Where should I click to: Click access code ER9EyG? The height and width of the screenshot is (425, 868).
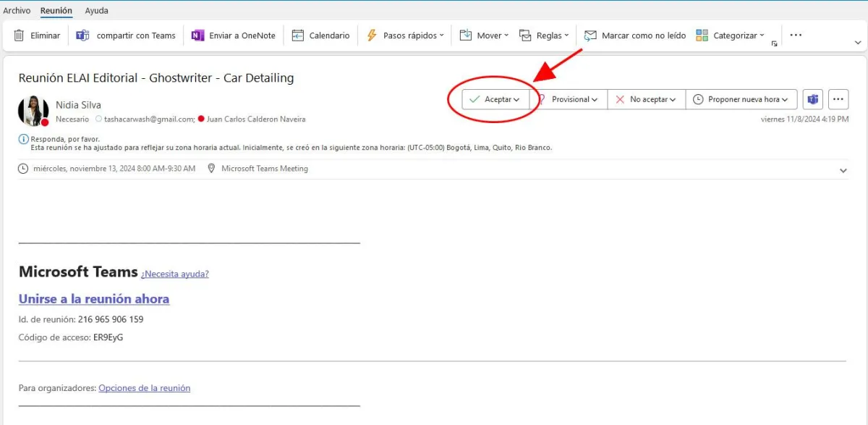pyautogui.click(x=109, y=337)
